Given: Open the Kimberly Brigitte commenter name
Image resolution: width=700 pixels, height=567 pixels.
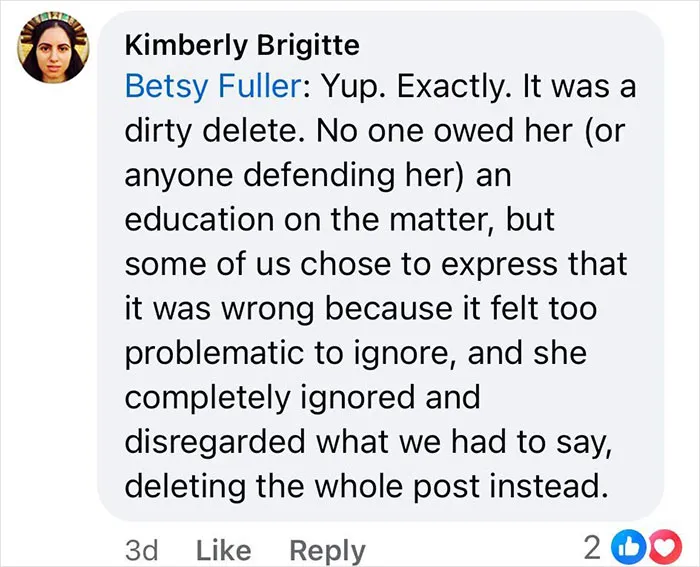Looking at the screenshot, I should 242,45.
